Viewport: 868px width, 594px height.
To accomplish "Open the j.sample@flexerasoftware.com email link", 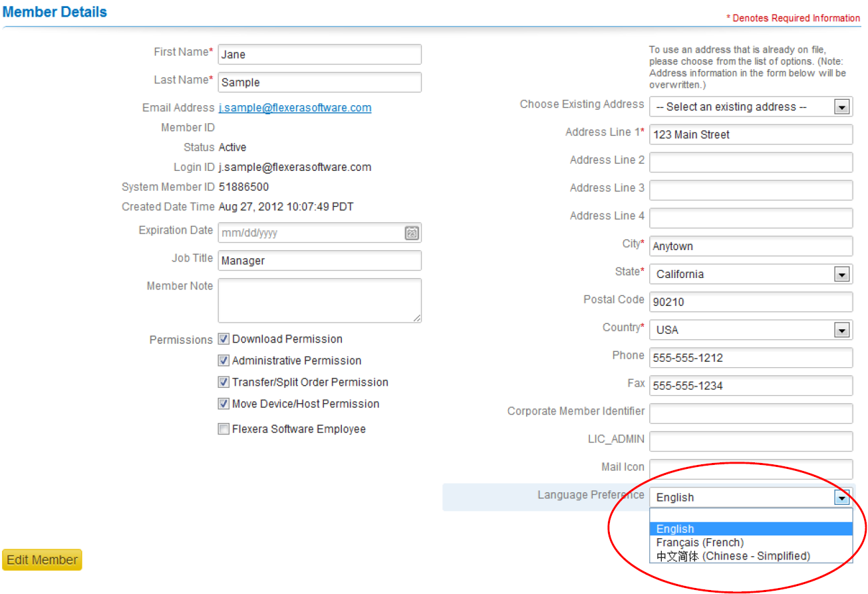I will (x=295, y=108).
